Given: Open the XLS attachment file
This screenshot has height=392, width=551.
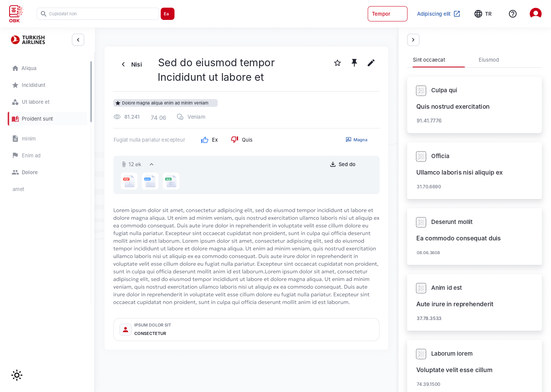Looking at the screenshot, I should pos(171,181).
